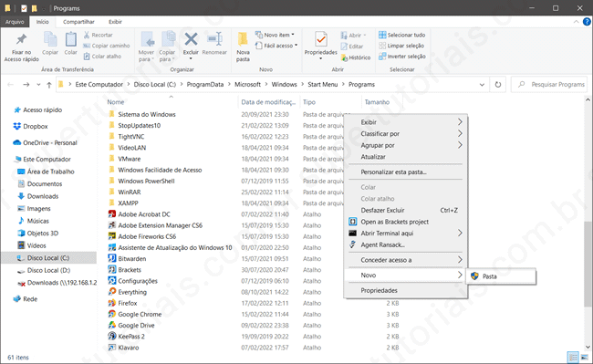Image resolution: width=593 pixels, height=364 pixels.
Task: Sort by the Nome column header
Action: pyautogui.click(x=115, y=102)
